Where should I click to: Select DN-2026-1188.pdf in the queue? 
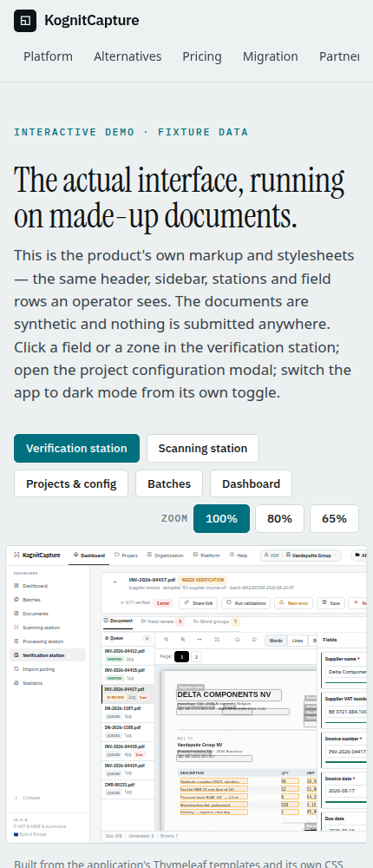128,731
